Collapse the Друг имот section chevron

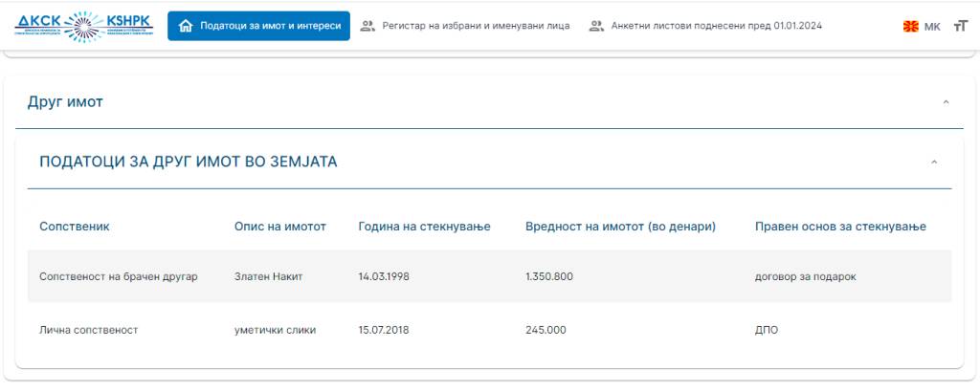pos(946,102)
